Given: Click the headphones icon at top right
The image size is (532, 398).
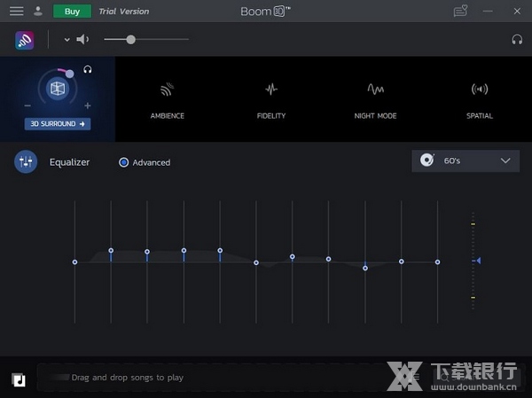Looking at the screenshot, I should point(517,40).
